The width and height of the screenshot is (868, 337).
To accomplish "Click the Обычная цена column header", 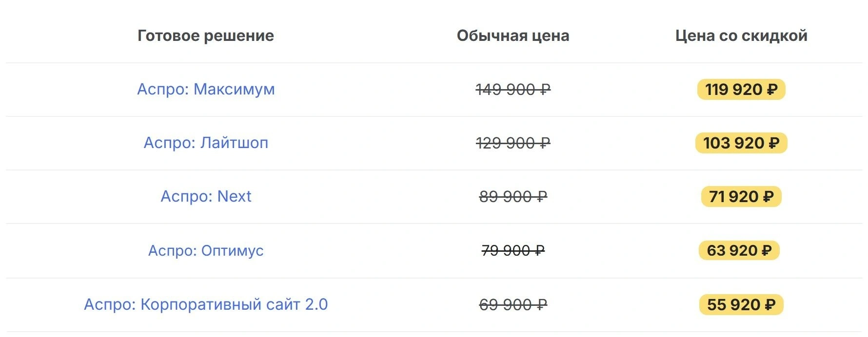I will [513, 36].
